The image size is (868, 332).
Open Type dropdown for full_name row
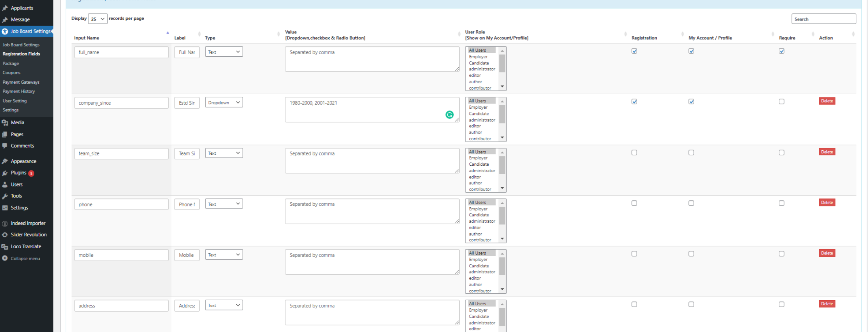point(224,52)
